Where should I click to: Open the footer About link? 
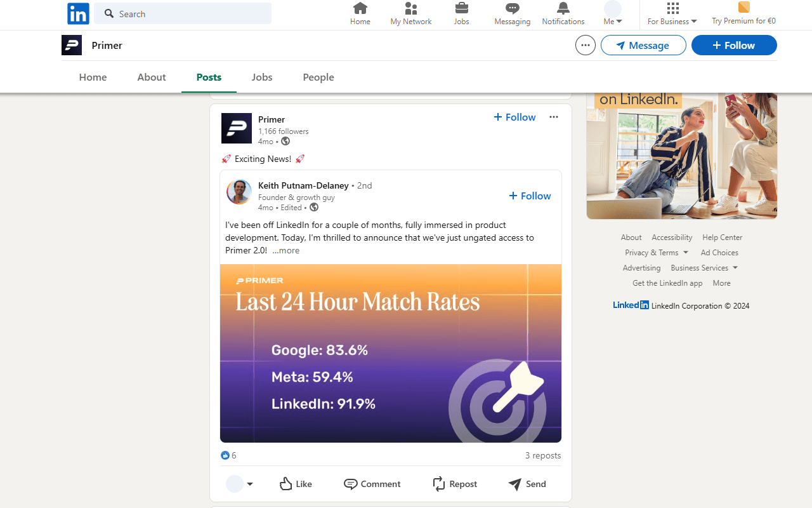631,237
